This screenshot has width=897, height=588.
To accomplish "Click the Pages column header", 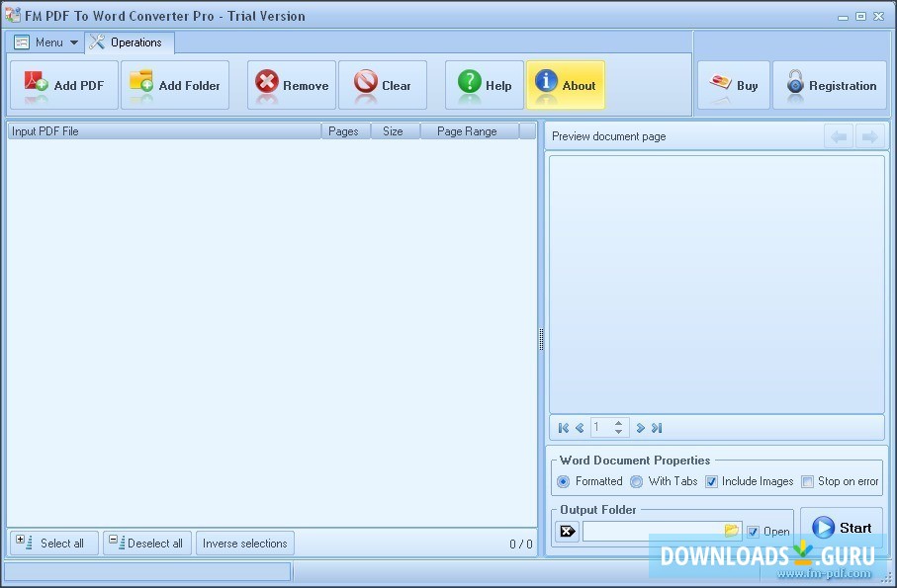I will (346, 131).
